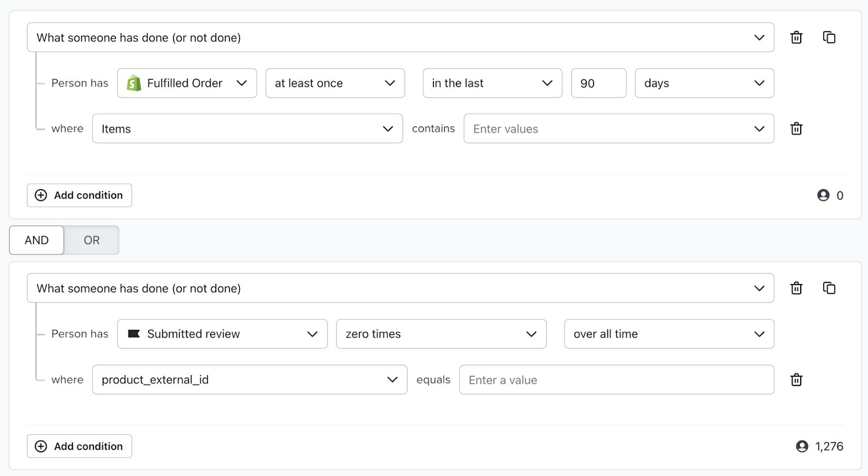
Task: Open the Fulfilled Order metric dropdown
Action: (x=187, y=83)
